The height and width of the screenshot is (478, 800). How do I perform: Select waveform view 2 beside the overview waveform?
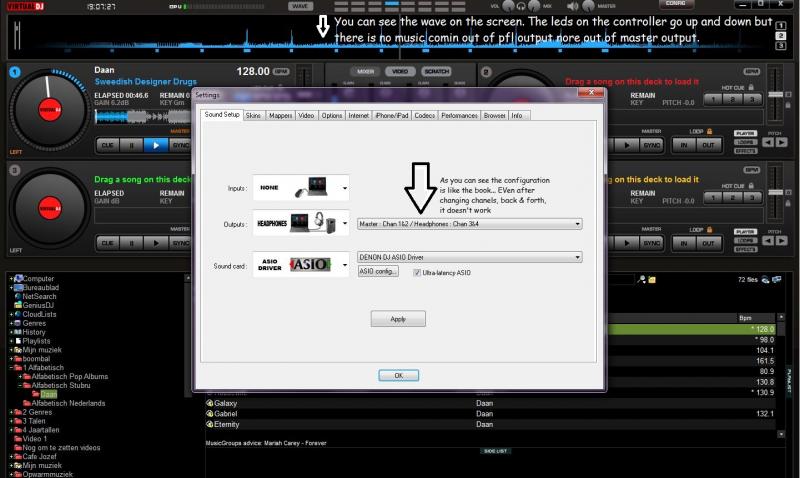pyautogui.click(x=781, y=36)
